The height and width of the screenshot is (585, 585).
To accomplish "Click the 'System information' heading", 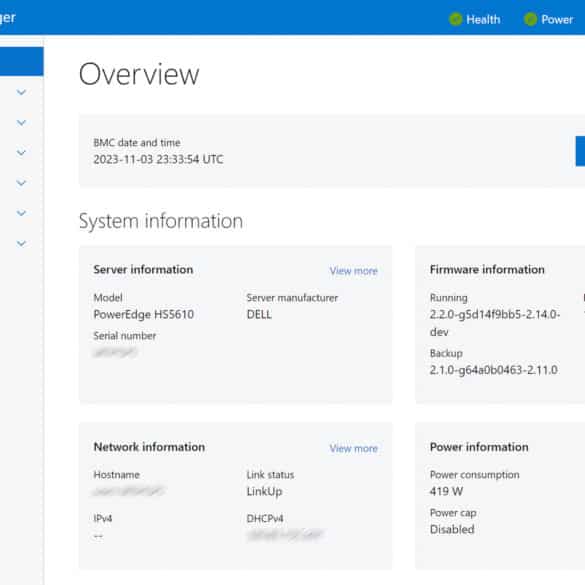I will [161, 221].
